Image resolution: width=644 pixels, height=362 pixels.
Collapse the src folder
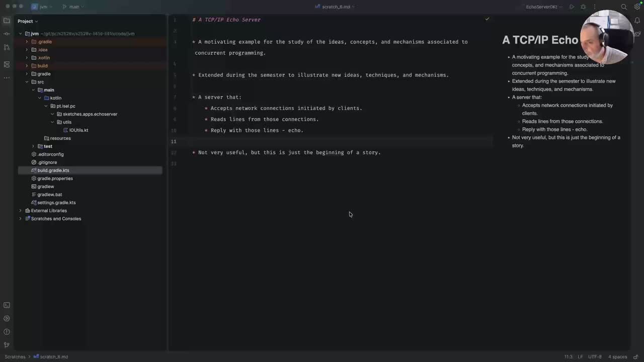point(27,82)
